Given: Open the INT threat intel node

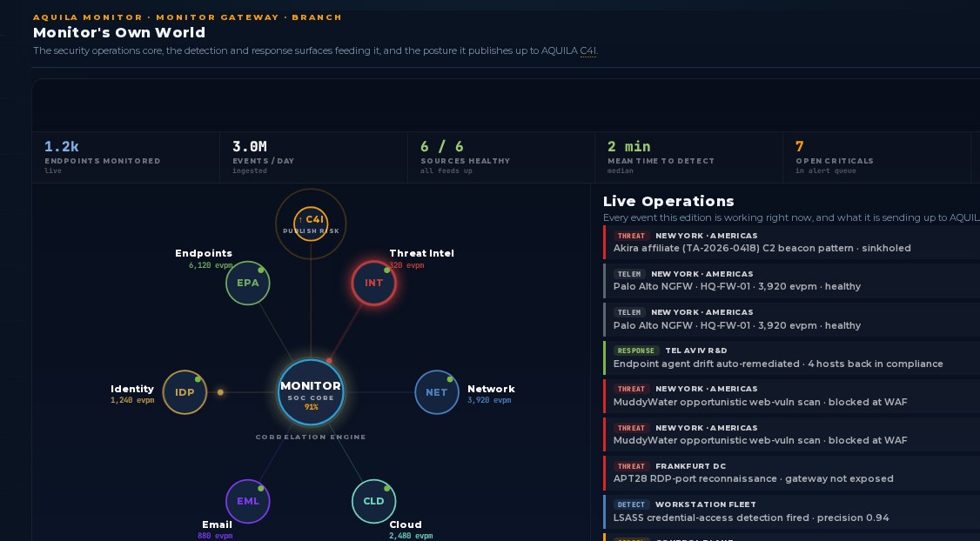Looking at the screenshot, I should (x=373, y=283).
